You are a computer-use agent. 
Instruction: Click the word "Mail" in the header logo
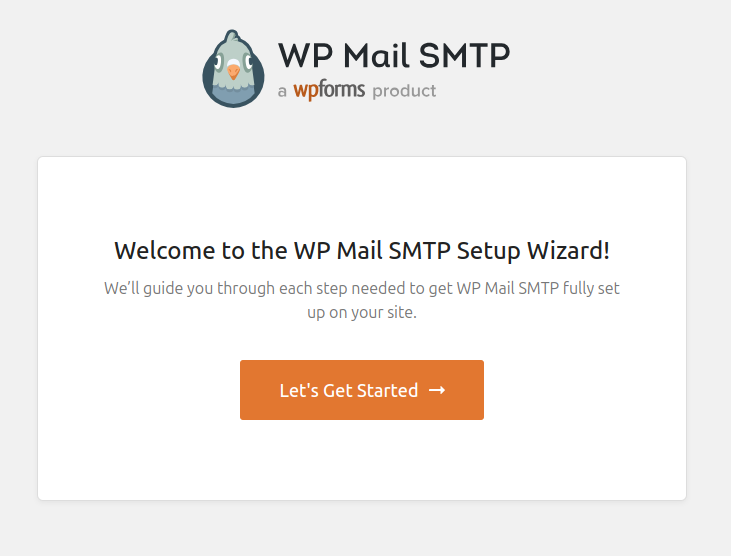pyautogui.click(x=376, y=56)
